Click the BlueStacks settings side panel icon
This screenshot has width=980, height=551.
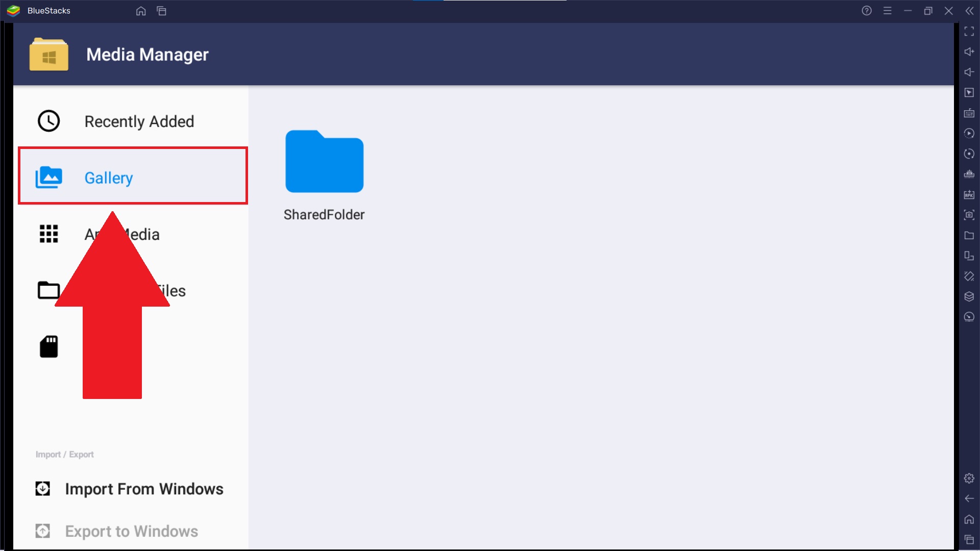(969, 478)
